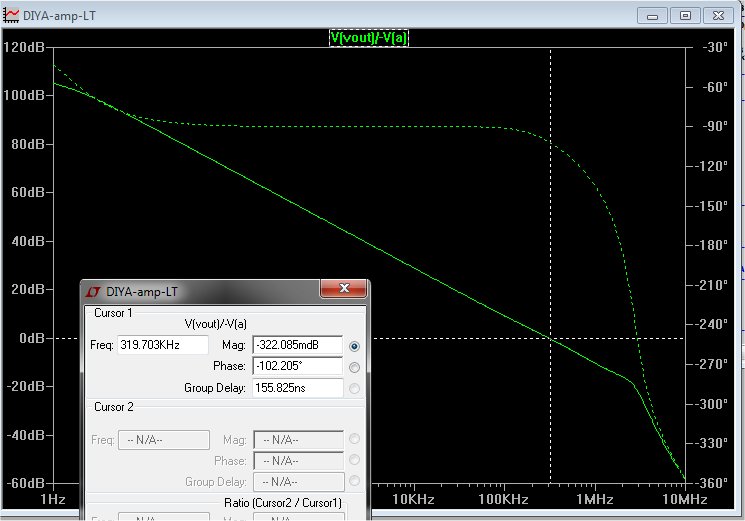Screen dimensions: 745x521
Task: Click the cursor crosshair intersection at 0dB
Action: pos(551,338)
